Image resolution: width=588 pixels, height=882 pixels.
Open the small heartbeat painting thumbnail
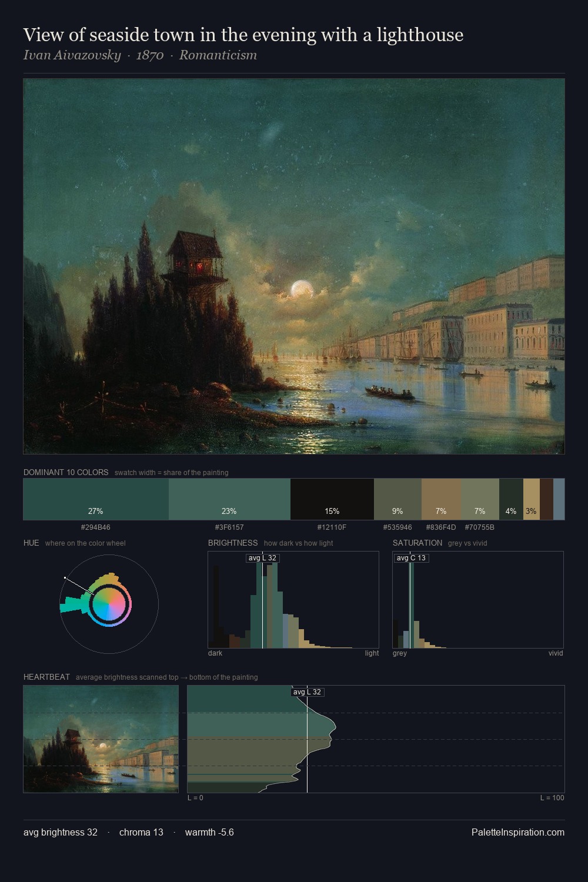[101, 739]
